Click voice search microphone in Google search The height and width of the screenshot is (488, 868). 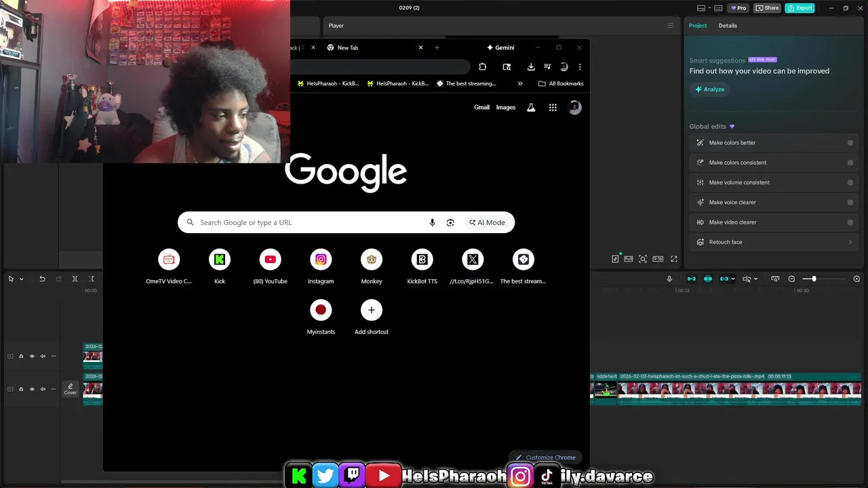(432, 222)
